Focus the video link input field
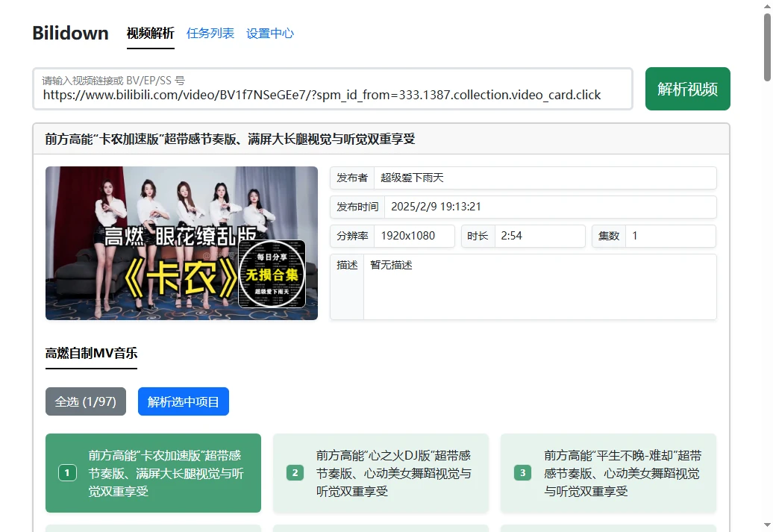Image resolution: width=773 pixels, height=532 pixels. click(x=332, y=95)
